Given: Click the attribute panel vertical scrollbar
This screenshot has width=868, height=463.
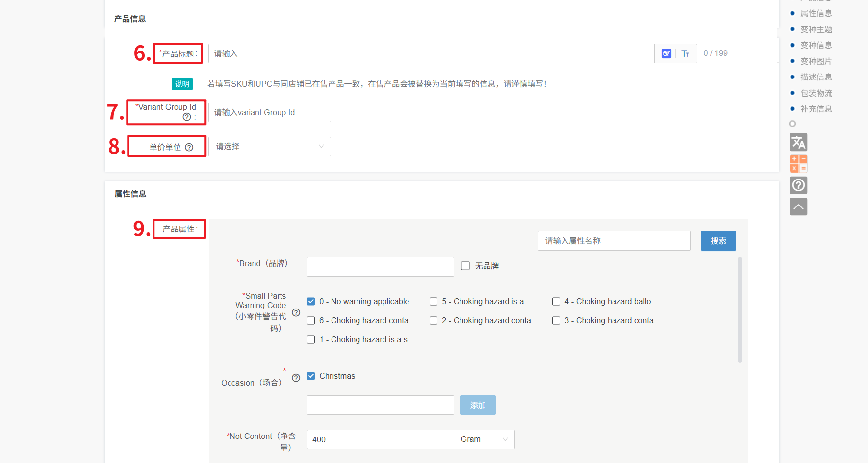Looking at the screenshot, I should point(740,309).
